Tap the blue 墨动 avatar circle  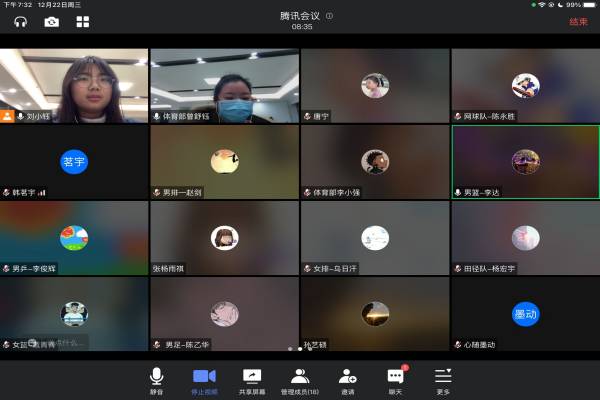(x=525, y=313)
